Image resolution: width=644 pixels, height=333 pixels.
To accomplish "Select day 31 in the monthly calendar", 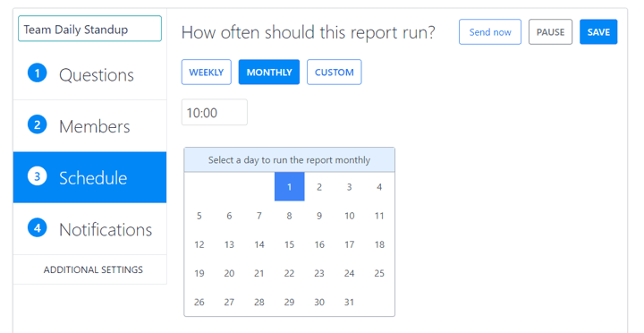I will click(349, 303).
